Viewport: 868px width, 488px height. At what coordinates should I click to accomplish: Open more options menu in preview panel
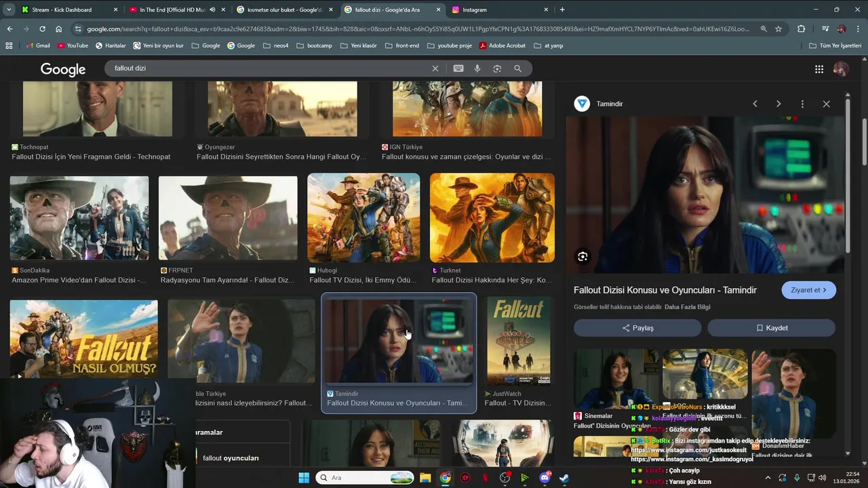[x=802, y=104]
